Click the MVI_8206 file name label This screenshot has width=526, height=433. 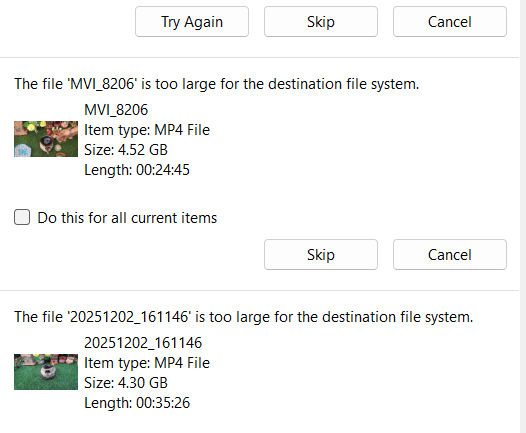(x=116, y=110)
